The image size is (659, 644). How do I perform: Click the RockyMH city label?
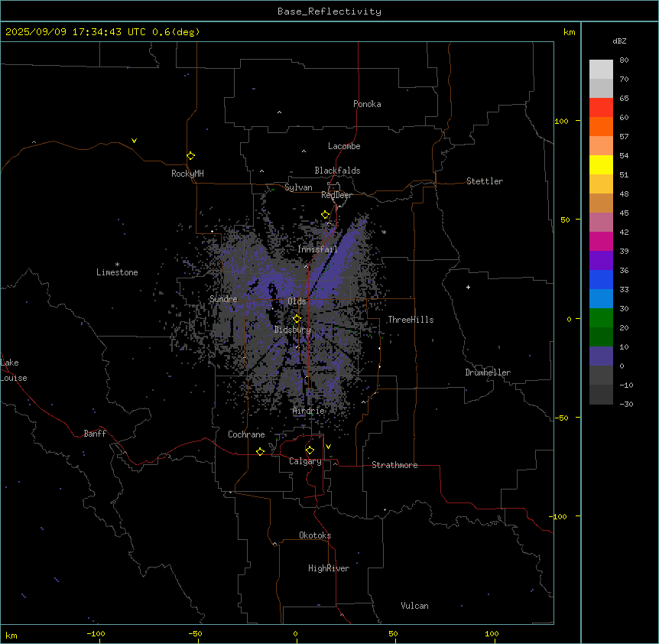187,174
